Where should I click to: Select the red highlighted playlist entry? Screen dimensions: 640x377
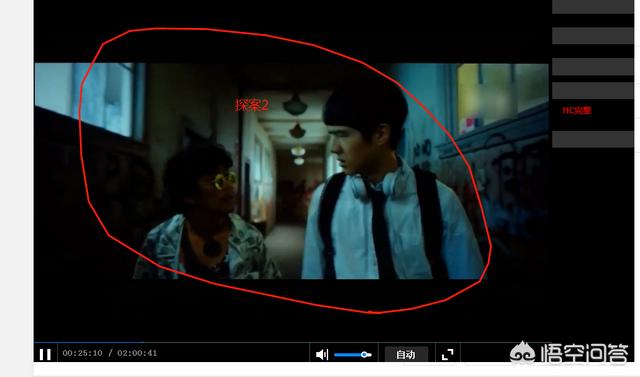click(577, 111)
